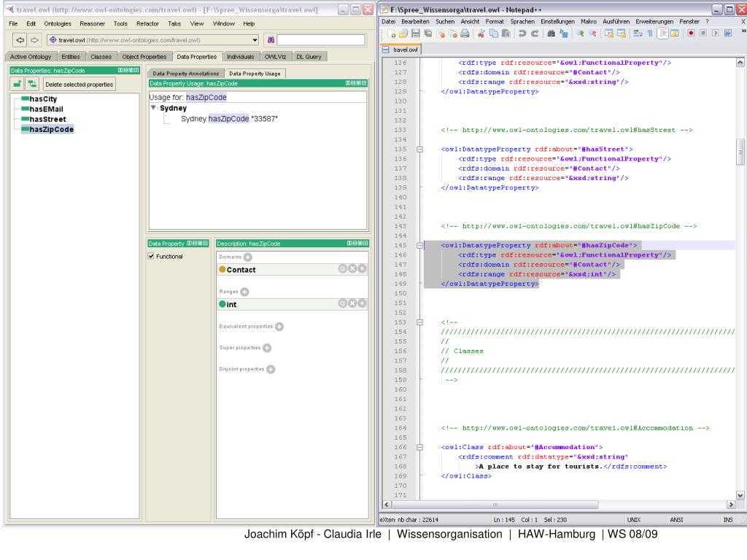Click the binoculars search icon in Protégé

(x=270, y=40)
